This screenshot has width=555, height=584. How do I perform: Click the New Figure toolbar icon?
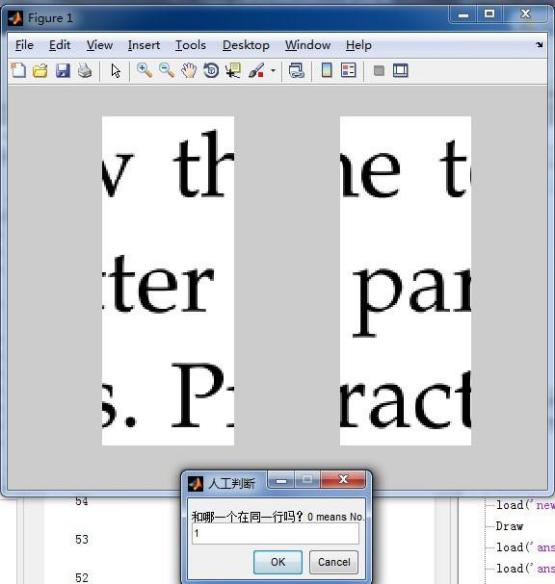coord(18,70)
